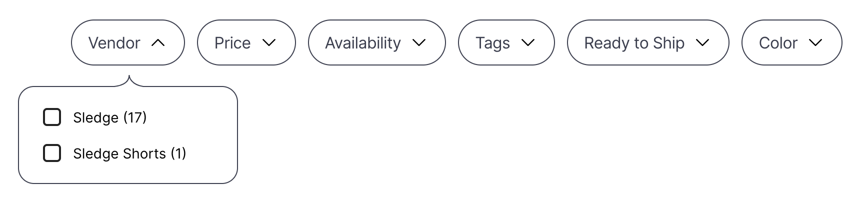Screen dimensions: 868x203
Task: Click the (1) count after Sledge Shorts
Action: 178,153
